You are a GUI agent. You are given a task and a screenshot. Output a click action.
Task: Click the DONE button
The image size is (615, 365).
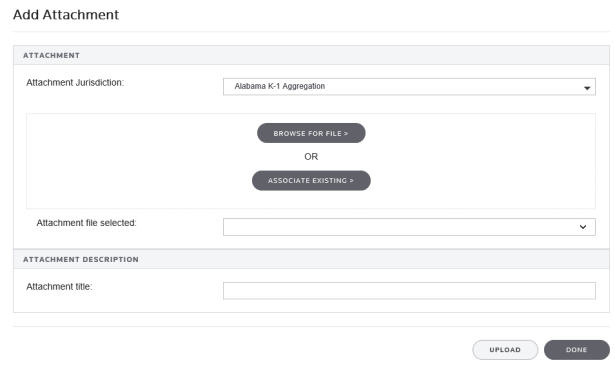(x=577, y=350)
